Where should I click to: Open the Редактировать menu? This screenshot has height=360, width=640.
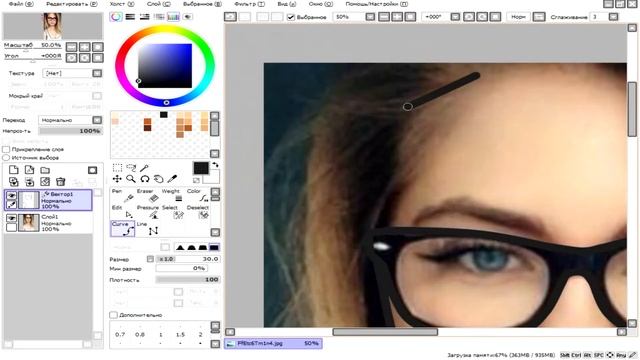click(72, 4)
